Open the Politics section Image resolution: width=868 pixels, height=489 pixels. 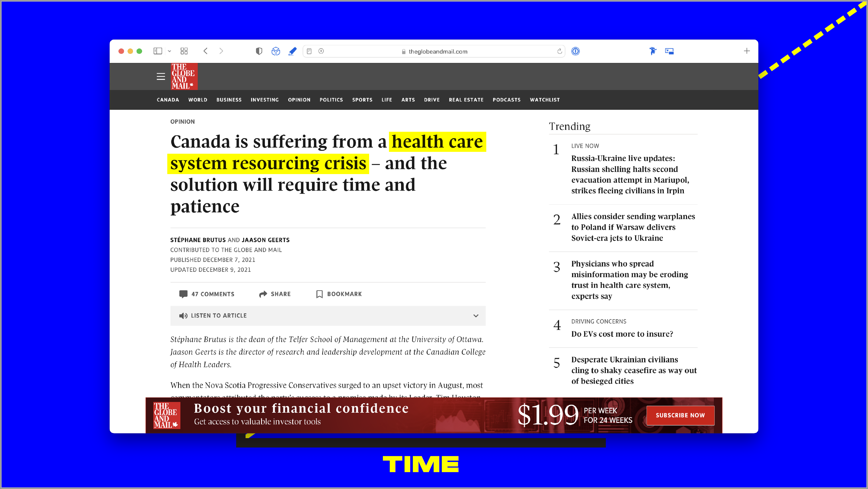(331, 100)
